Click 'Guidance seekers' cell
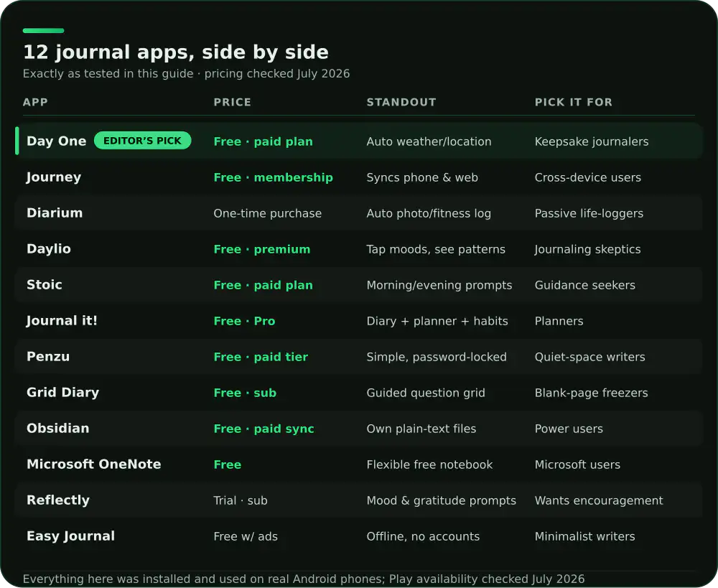The image size is (718, 588). click(x=585, y=285)
